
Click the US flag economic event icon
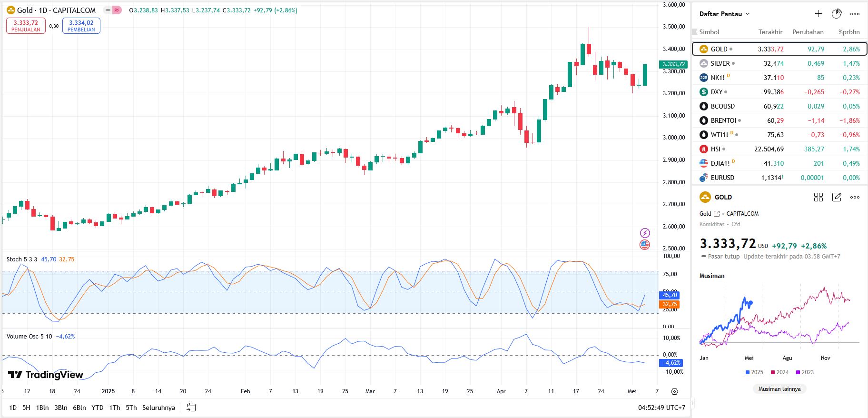(645, 245)
